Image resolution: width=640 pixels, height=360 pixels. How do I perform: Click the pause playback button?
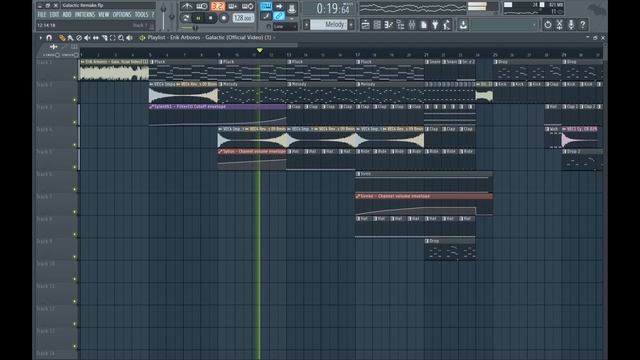[198, 18]
